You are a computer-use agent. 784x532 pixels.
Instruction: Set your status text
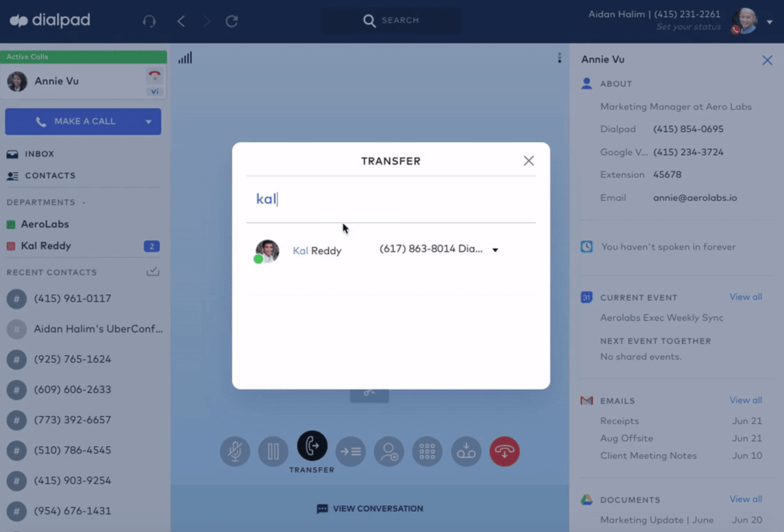(x=688, y=27)
